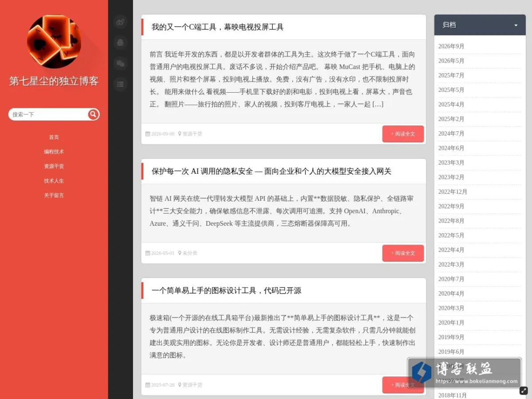Open archive 2019年6月
Screen dimensions: 532x399
(x=451, y=352)
